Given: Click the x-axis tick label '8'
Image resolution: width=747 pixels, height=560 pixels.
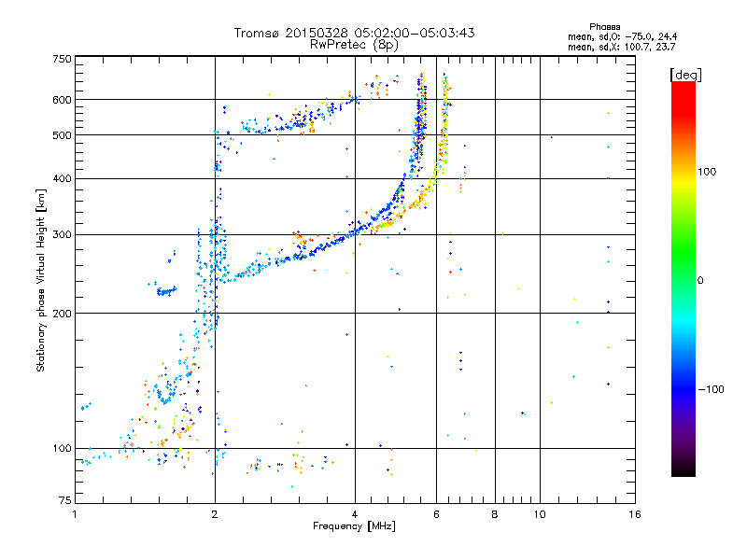Looking at the screenshot, I should pos(495,514).
